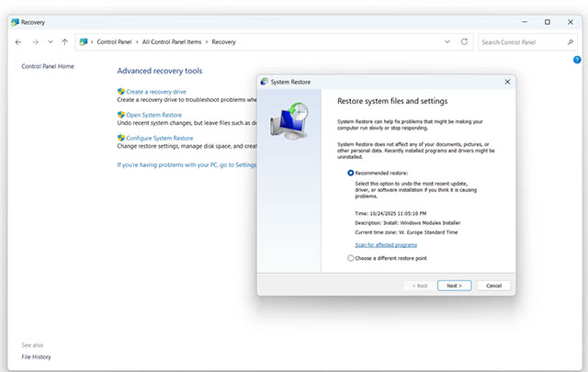Maximize the Recovery window
This screenshot has width=588, height=372.
tap(548, 22)
